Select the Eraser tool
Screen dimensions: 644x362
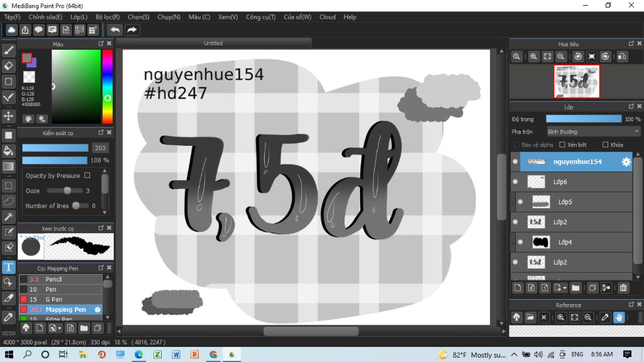pos(9,66)
